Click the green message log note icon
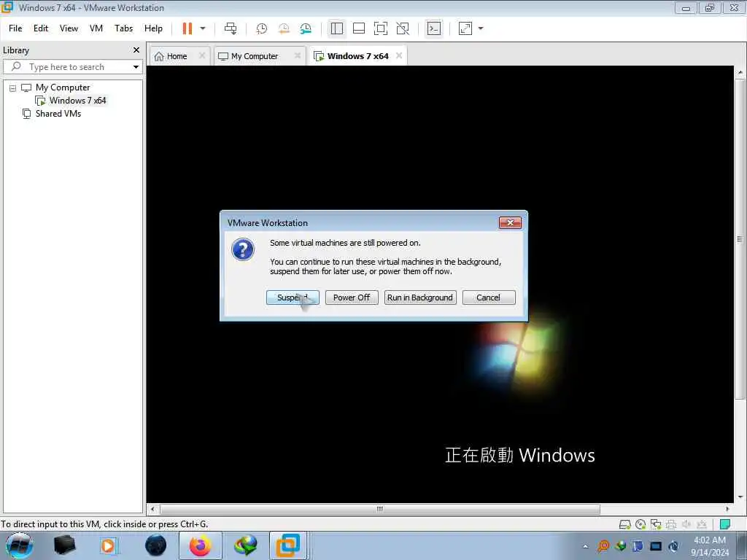Viewport: 747px width, 560px height. (725, 525)
